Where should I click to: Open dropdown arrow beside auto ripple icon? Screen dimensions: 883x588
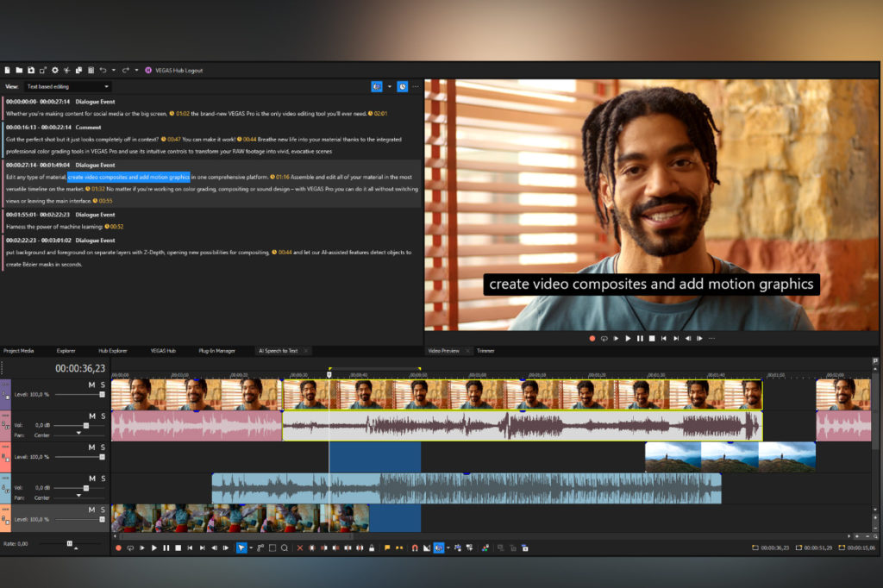coord(448,548)
